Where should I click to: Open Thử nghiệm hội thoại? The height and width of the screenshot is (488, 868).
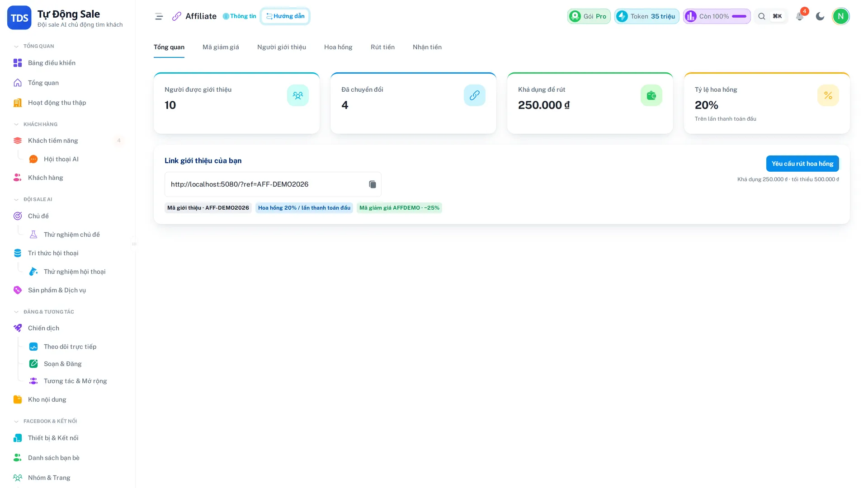pos(75,272)
